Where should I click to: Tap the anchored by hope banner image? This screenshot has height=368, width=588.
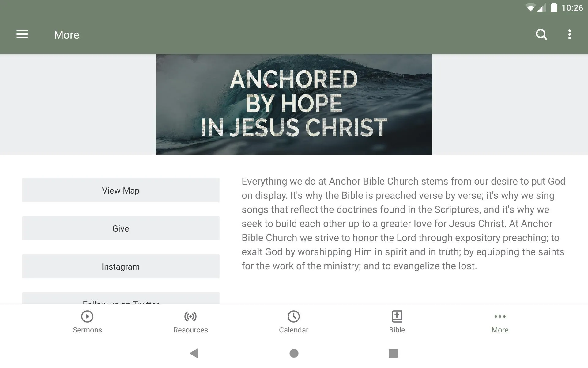[294, 104]
